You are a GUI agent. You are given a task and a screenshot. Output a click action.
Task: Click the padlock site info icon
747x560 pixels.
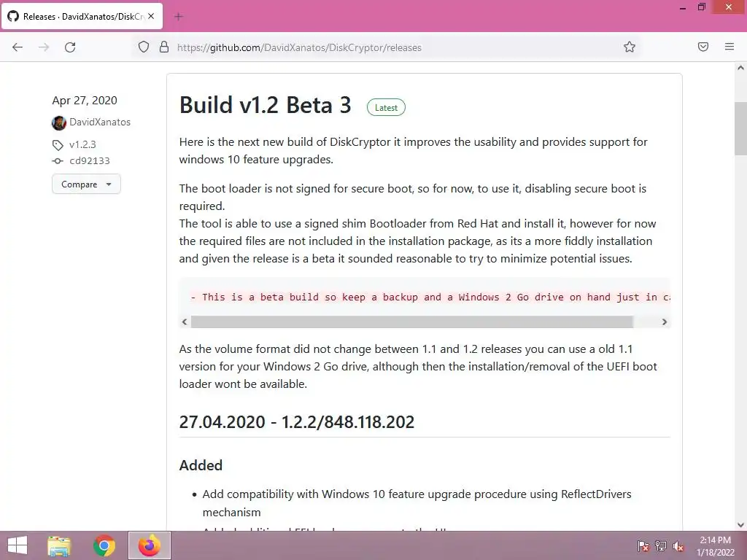(x=164, y=47)
